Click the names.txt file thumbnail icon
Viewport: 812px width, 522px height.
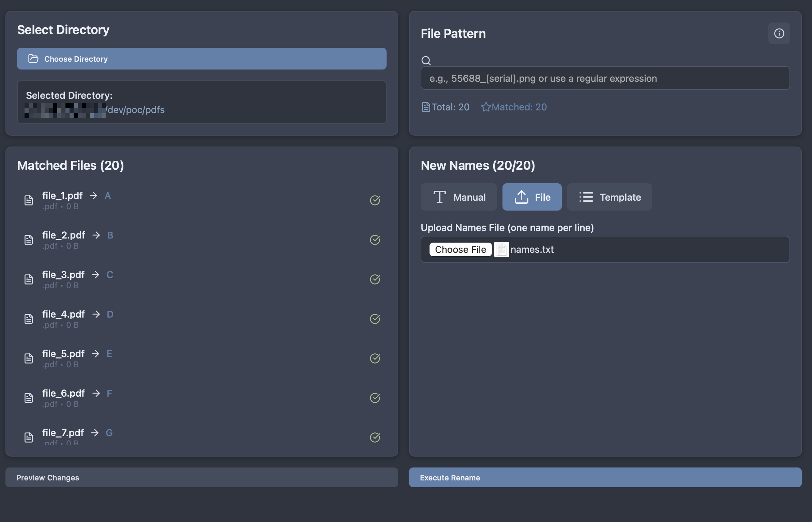pyautogui.click(x=501, y=249)
